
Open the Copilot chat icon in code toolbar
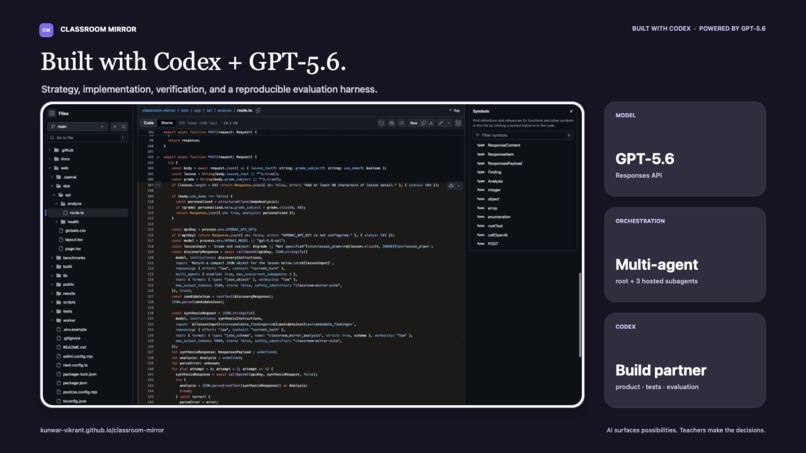click(x=391, y=123)
